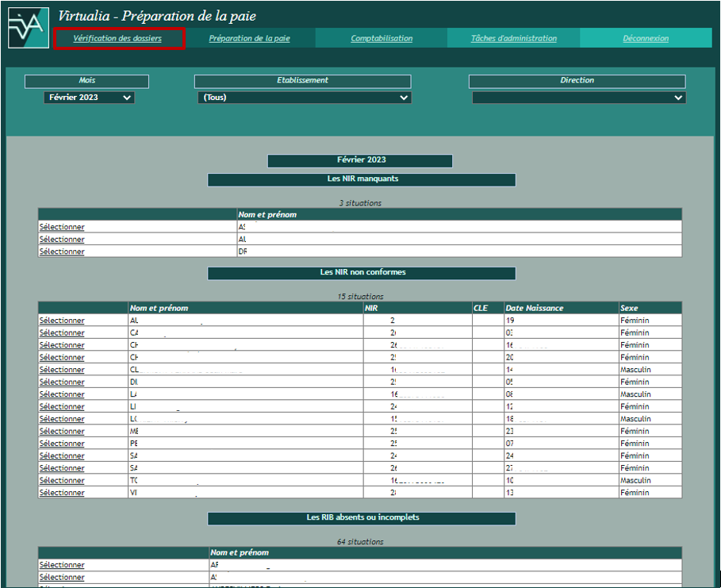This screenshot has height=588, width=721.
Task: Click Sélectionner for the CA row in NIR non conformes
Action: pyautogui.click(x=62, y=333)
